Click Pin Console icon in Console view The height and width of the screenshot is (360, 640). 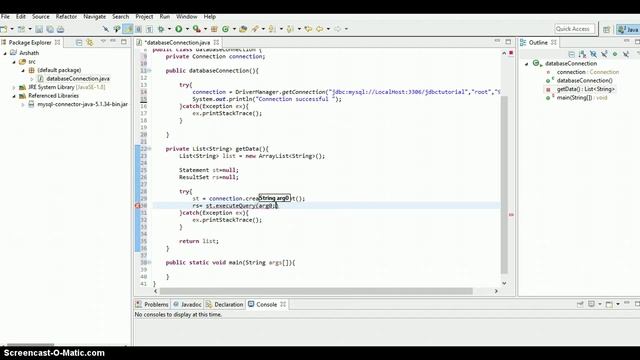coord(580,304)
